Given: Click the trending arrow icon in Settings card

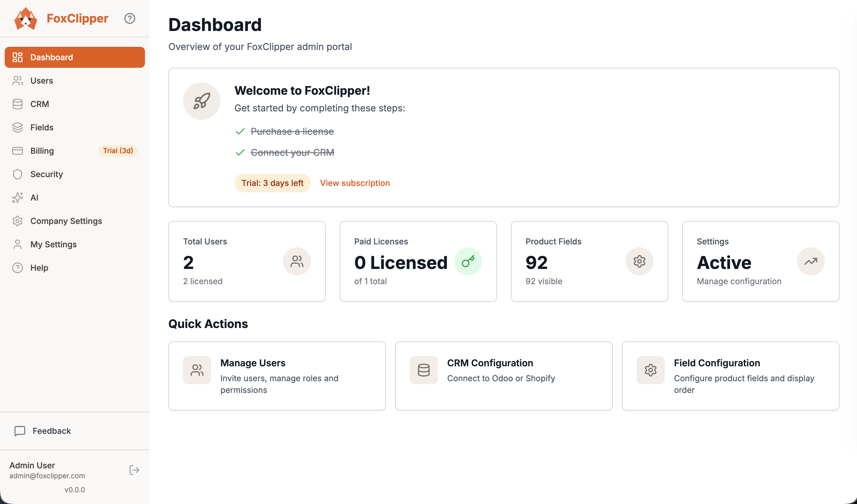Looking at the screenshot, I should pyautogui.click(x=811, y=261).
